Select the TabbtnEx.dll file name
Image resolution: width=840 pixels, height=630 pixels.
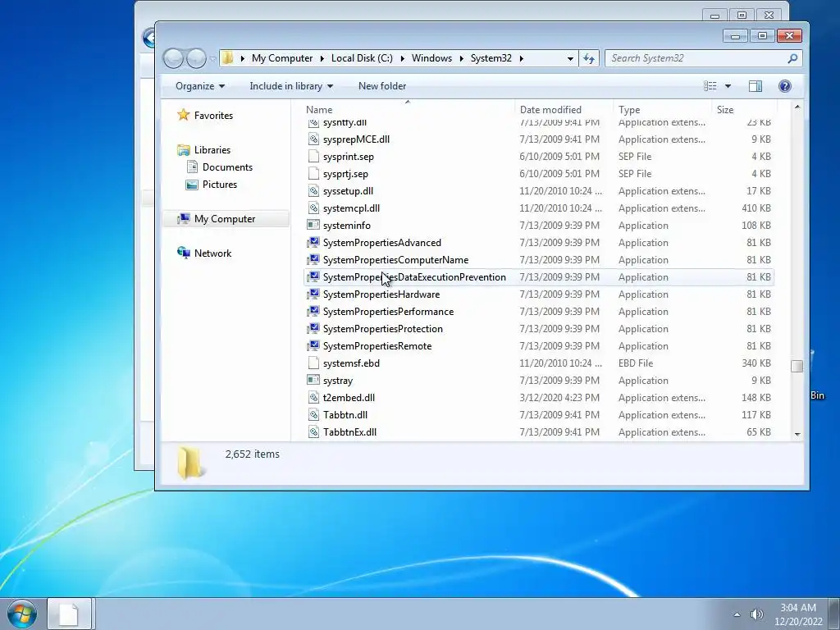coord(349,431)
